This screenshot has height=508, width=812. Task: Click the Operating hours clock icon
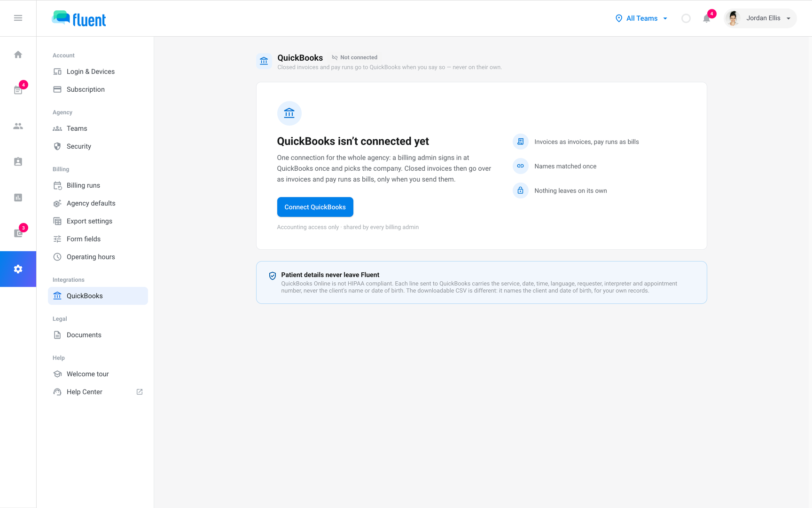pos(57,257)
